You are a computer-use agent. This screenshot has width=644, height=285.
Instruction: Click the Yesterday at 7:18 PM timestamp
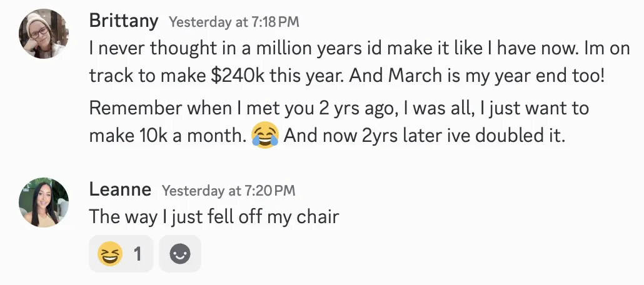click(234, 22)
